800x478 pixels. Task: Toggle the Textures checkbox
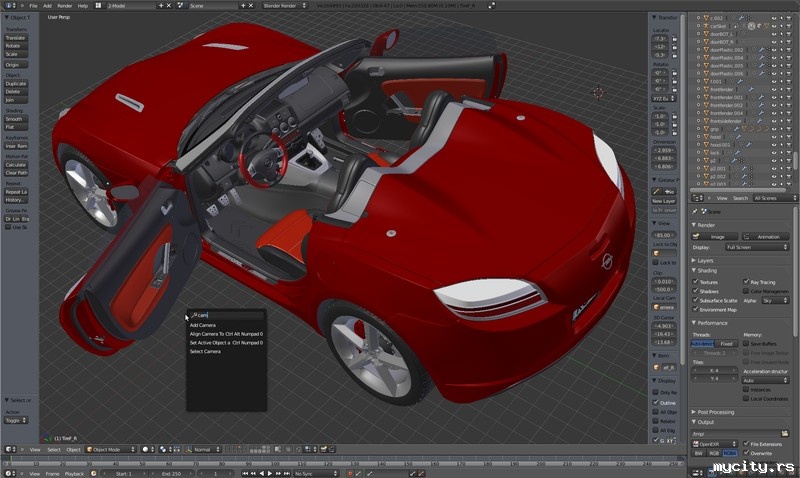click(x=695, y=282)
